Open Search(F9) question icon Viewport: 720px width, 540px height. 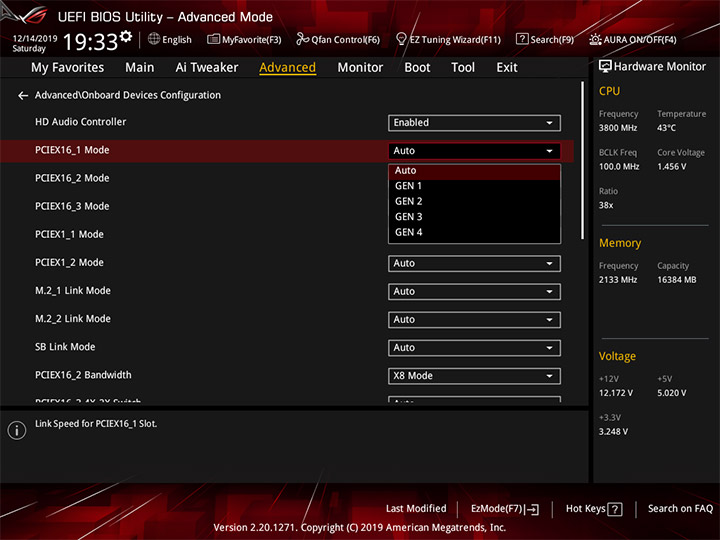coord(522,39)
